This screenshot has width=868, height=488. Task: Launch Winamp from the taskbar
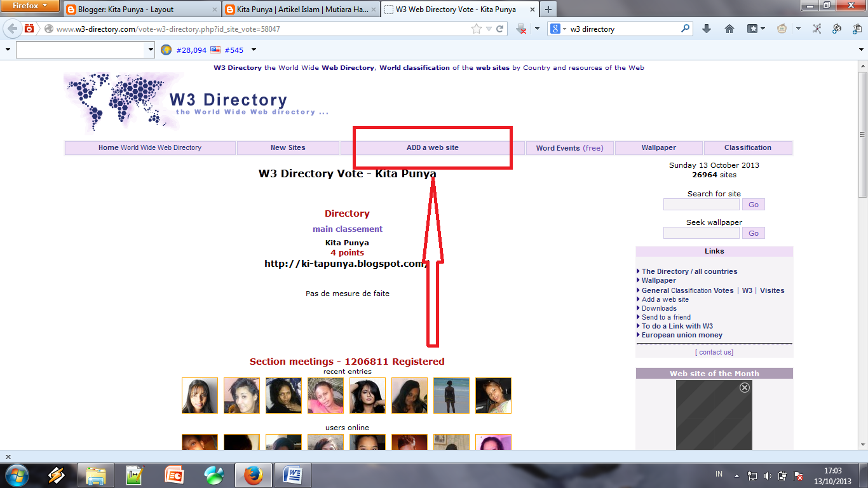click(x=57, y=475)
